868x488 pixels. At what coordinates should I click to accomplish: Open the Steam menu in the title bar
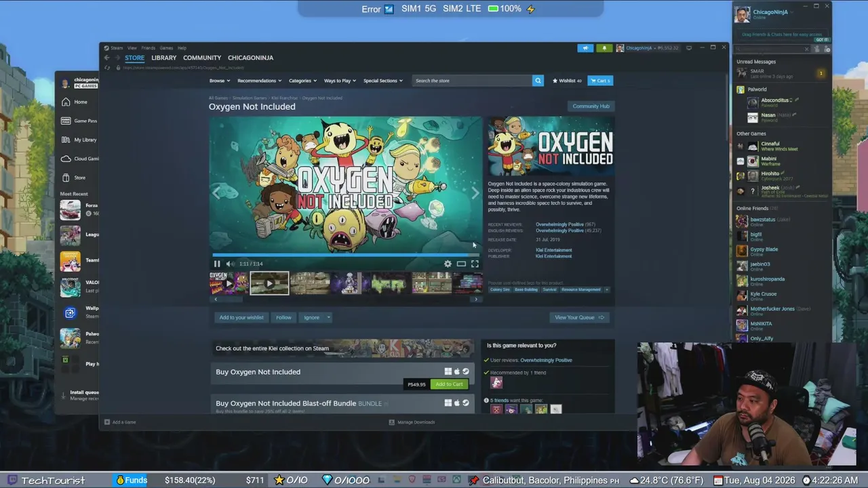click(117, 48)
